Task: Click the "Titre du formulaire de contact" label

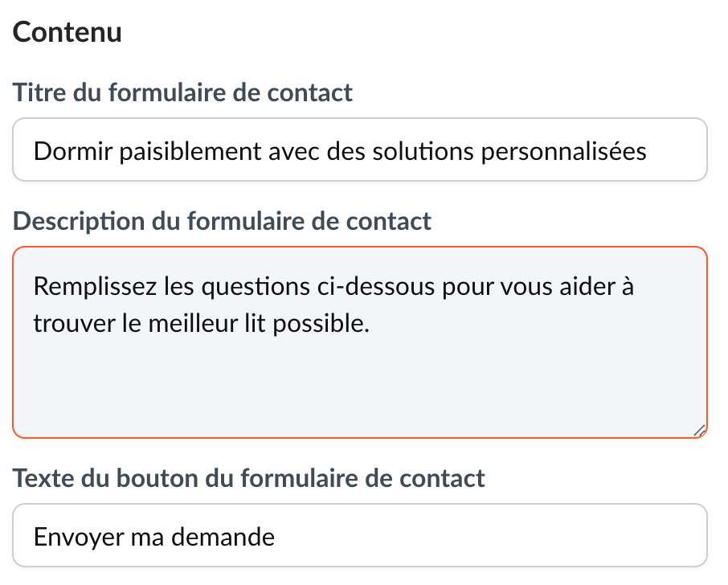Action: coord(183,92)
